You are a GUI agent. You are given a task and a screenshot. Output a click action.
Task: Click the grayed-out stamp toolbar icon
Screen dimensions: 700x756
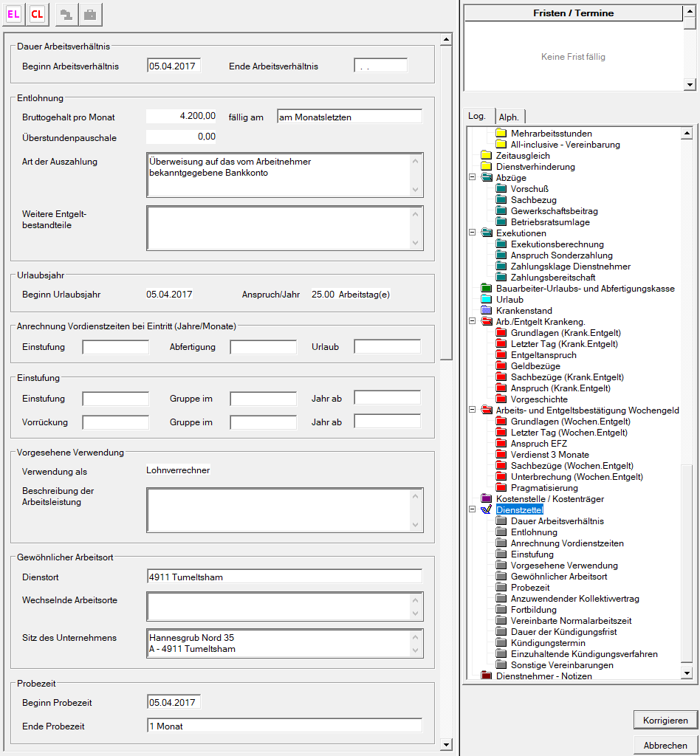tap(66, 14)
